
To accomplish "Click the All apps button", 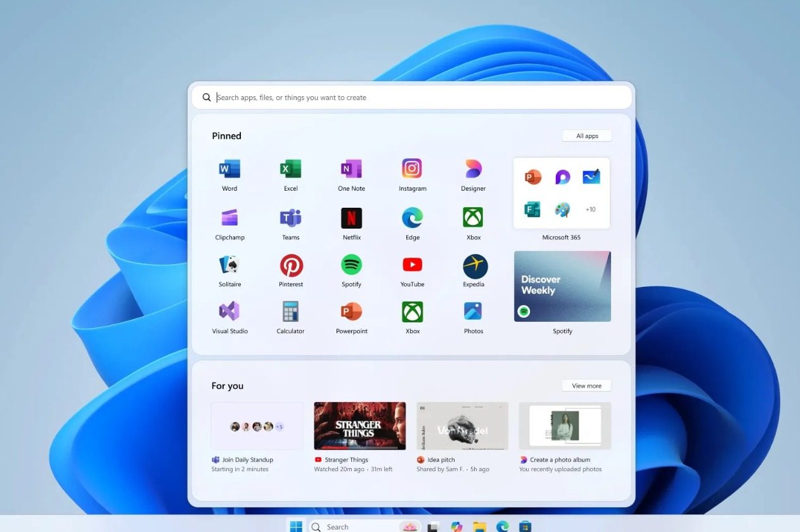I will tap(587, 136).
